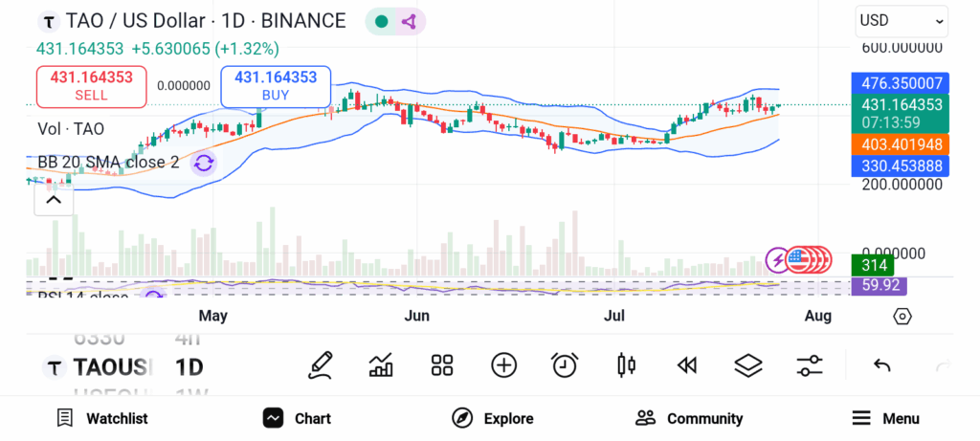Viewport: 980px width, 441px height.
Task: Open the Community tab
Action: tap(689, 418)
